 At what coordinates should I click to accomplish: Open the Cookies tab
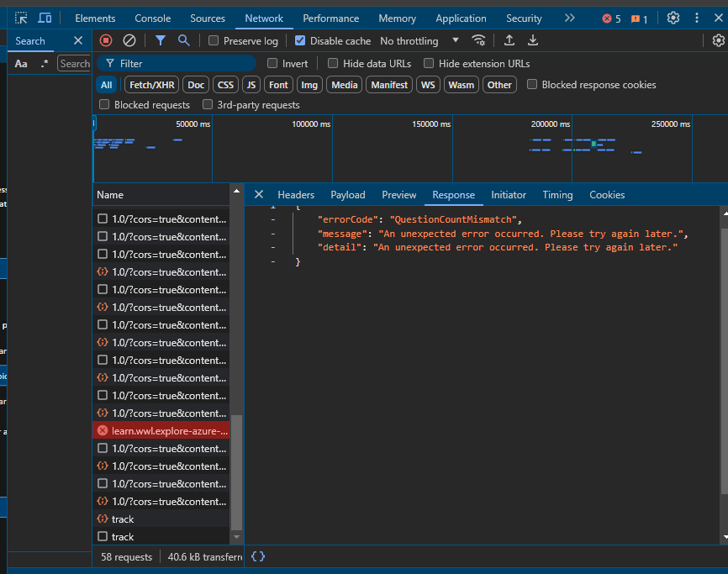(607, 195)
